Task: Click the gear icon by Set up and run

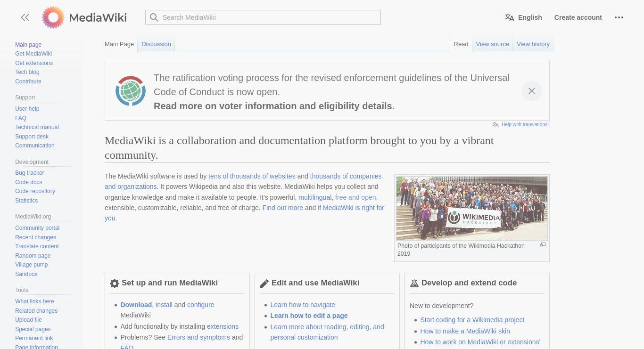Action: click(115, 284)
